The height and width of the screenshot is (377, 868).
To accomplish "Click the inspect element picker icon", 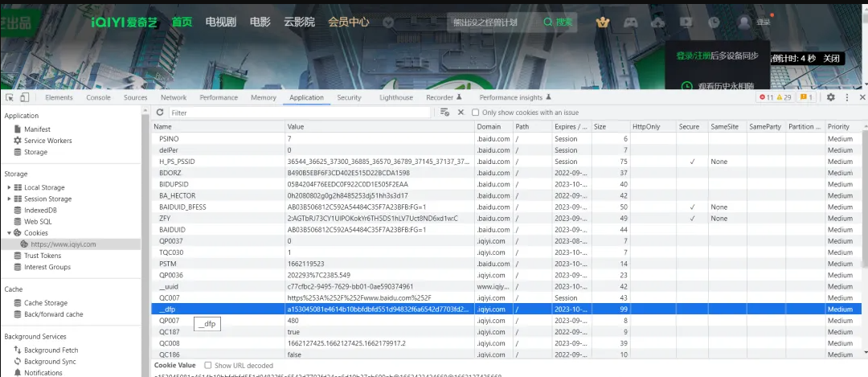I will coord(10,97).
